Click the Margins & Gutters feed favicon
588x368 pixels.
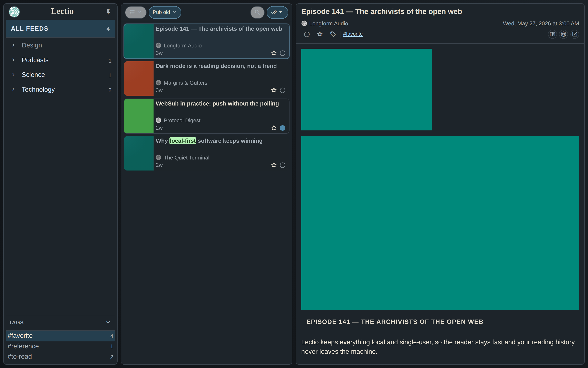(158, 83)
